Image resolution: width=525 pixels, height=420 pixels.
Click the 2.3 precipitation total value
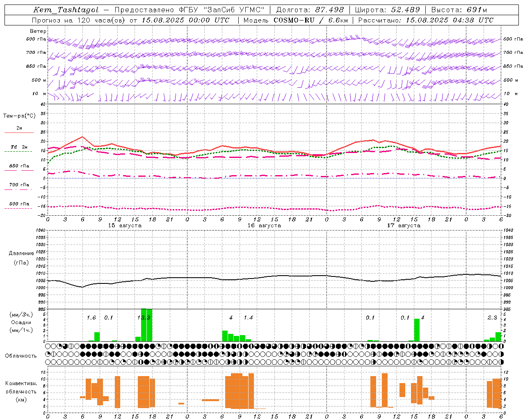492,317
